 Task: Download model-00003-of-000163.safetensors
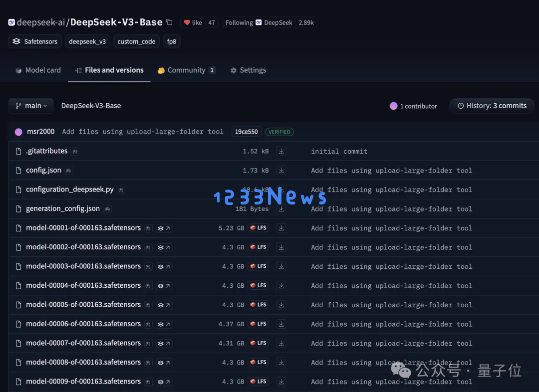click(281, 267)
